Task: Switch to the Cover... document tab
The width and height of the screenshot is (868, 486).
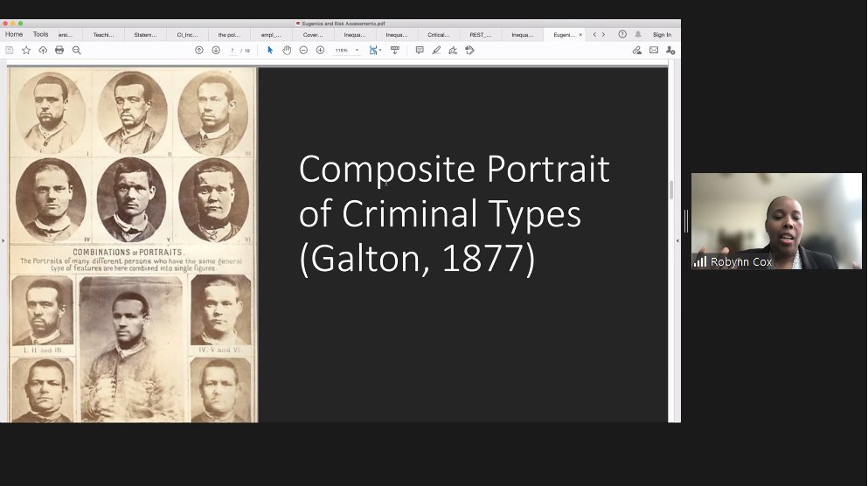Action: 313,35
